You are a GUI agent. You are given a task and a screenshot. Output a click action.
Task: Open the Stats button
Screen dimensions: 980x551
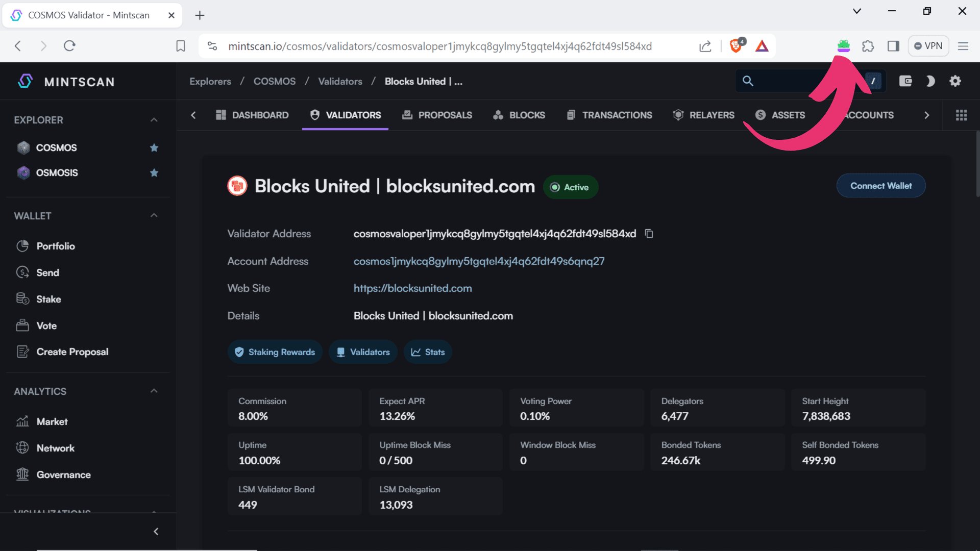(428, 352)
